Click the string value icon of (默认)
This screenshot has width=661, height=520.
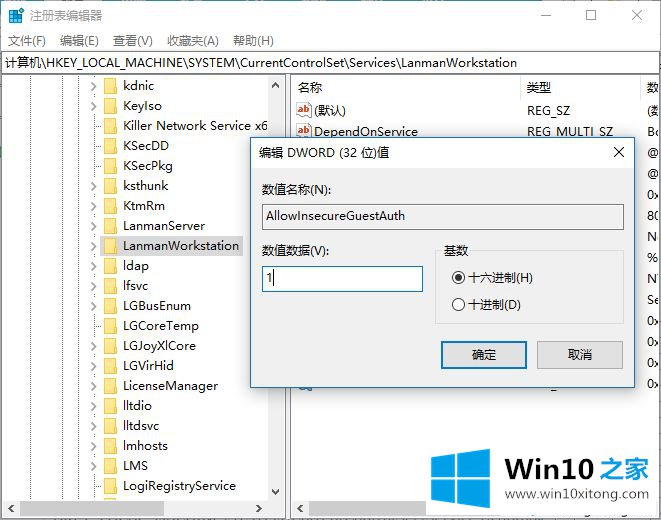pyautogui.click(x=304, y=110)
